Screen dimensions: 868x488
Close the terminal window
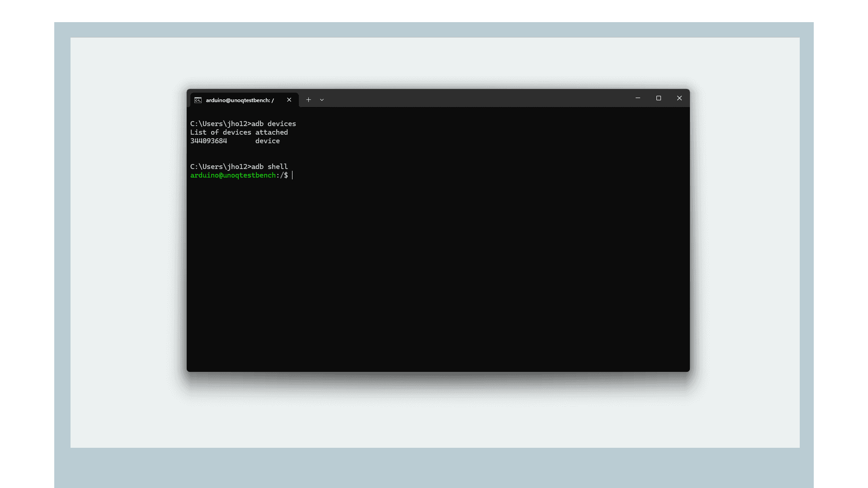coord(679,98)
